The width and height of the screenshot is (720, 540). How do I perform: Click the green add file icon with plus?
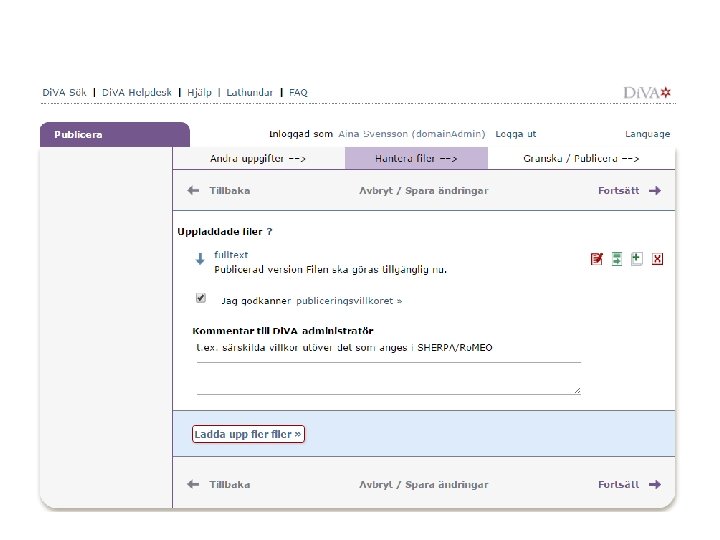pos(636,259)
